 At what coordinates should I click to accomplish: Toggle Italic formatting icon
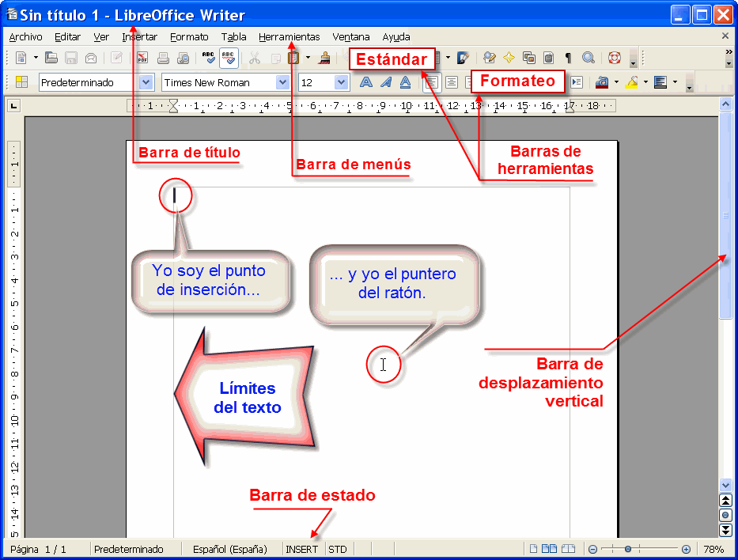386,82
